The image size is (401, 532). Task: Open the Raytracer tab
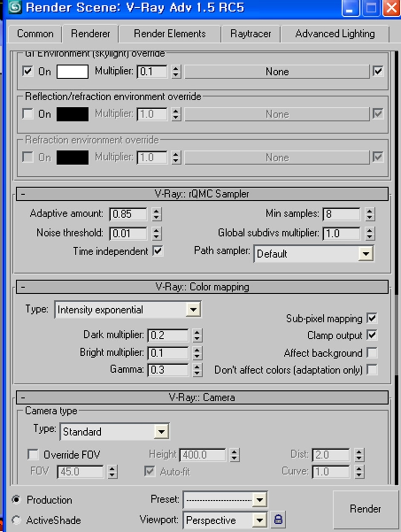pos(251,34)
